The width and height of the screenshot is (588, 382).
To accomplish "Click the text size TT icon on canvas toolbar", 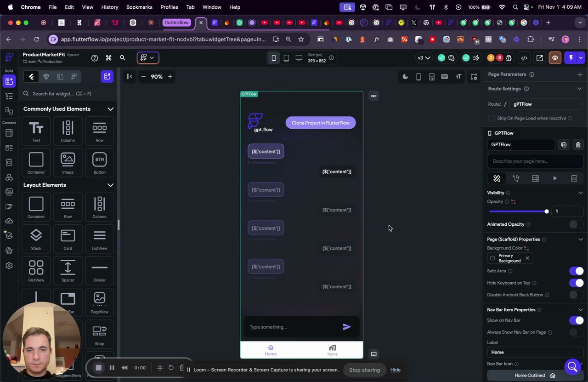I will 458,77.
